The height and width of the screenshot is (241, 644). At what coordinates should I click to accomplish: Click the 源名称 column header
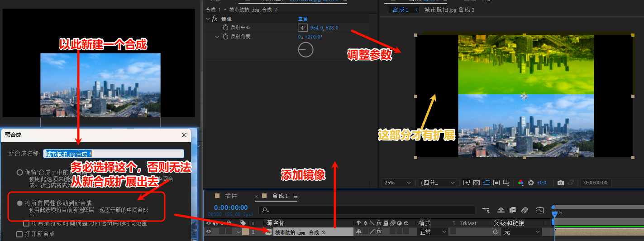coord(276,223)
